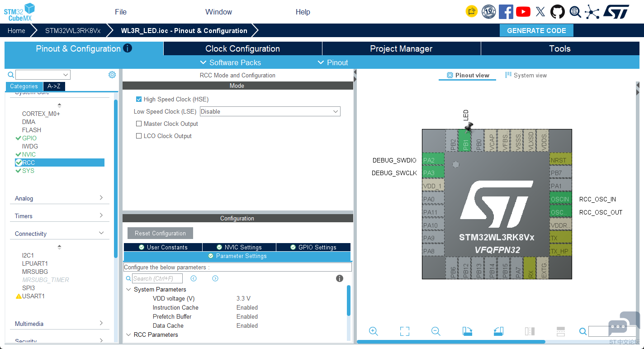Click GENERATE CODE button

(x=536, y=30)
